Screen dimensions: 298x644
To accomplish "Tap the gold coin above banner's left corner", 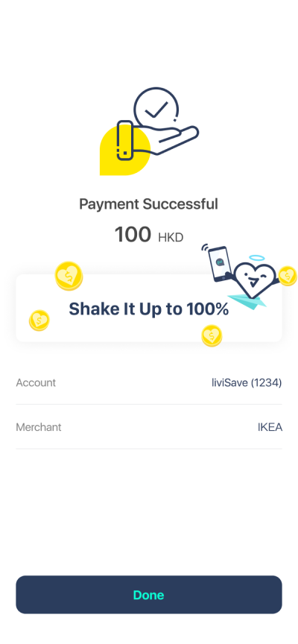I will pyautogui.click(x=69, y=276).
